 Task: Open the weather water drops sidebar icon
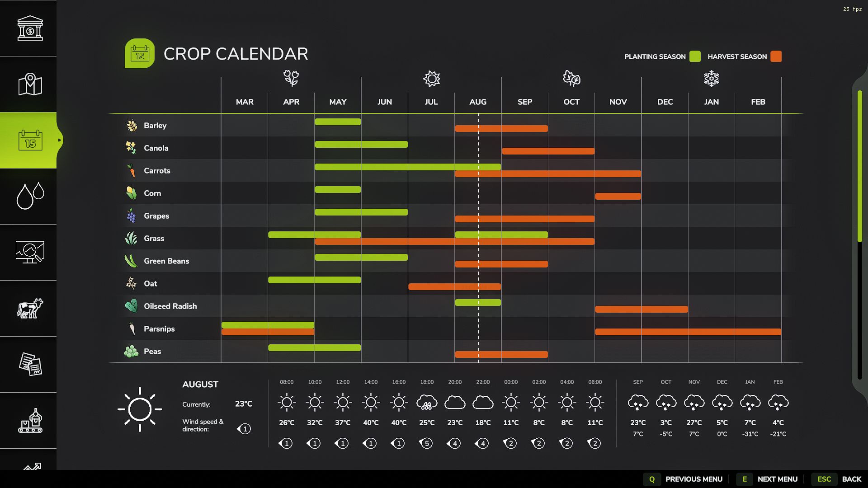30,196
